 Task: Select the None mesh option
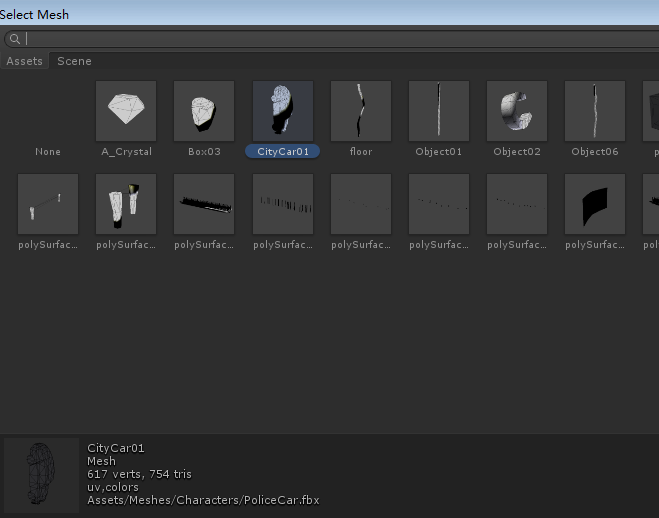pyautogui.click(x=48, y=152)
